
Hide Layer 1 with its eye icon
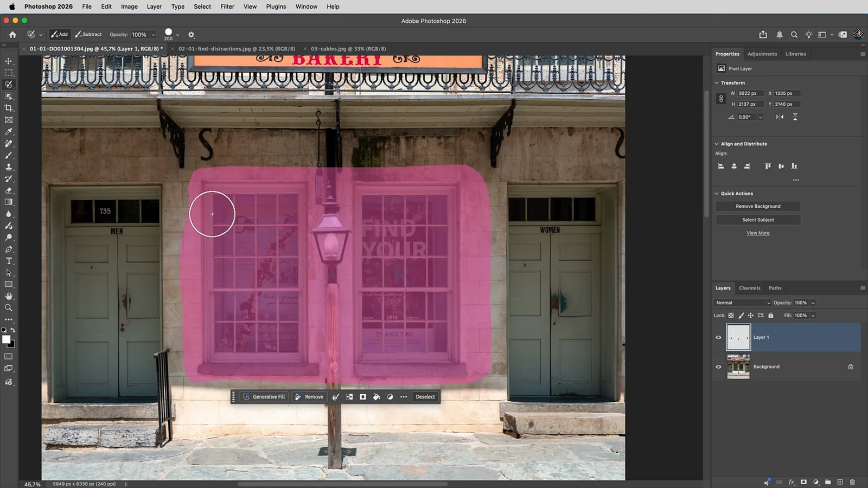(x=719, y=337)
